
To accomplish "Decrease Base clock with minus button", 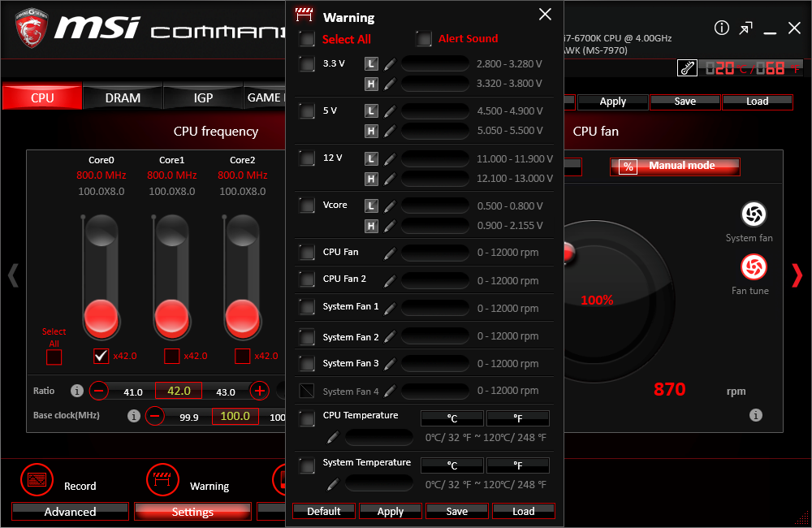I will tap(155, 416).
